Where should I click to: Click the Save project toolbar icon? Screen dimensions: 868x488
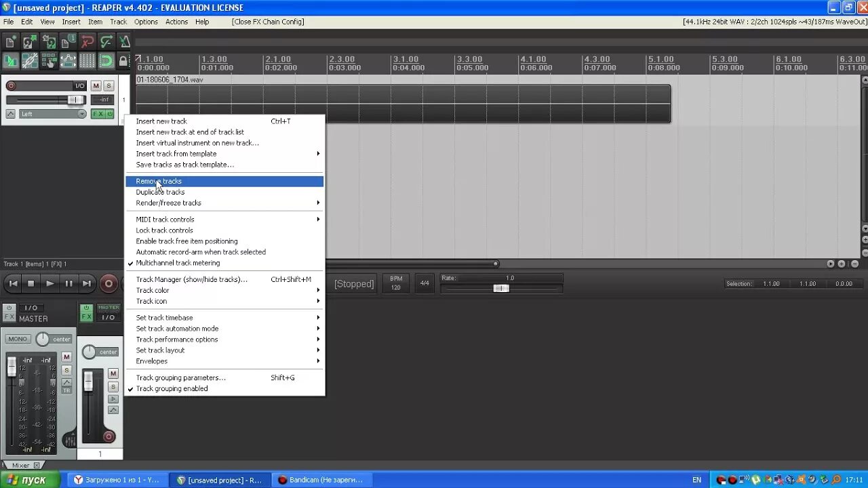(x=49, y=42)
